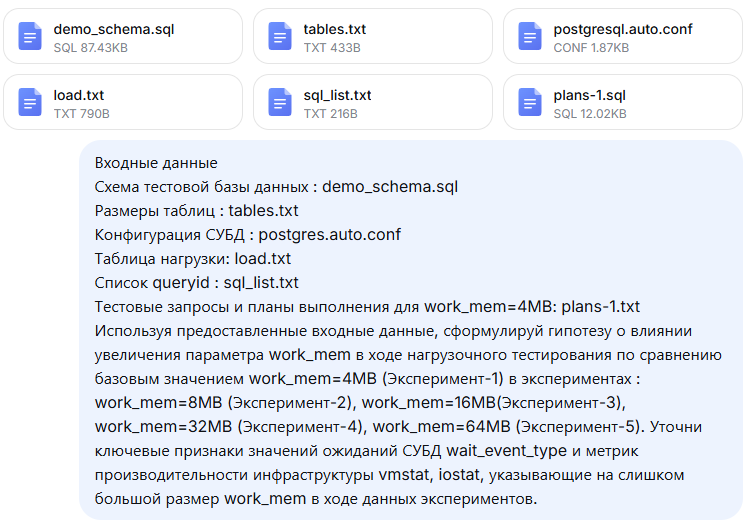Click the postgresql.auto.conf file icon

coord(530,36)
